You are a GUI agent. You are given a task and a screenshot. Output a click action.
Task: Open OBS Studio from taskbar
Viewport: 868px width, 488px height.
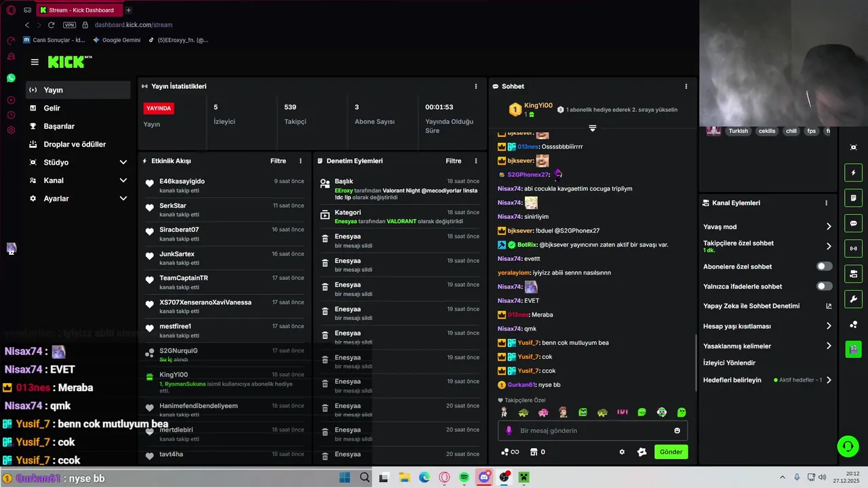pyautogui.click(x=505, y=478)
